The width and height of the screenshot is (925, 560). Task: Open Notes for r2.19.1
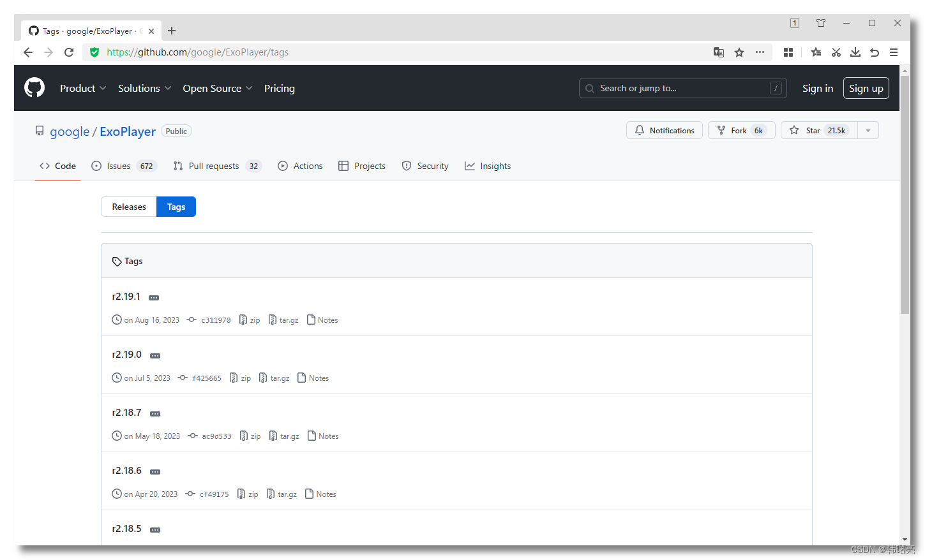coord(322,320)
